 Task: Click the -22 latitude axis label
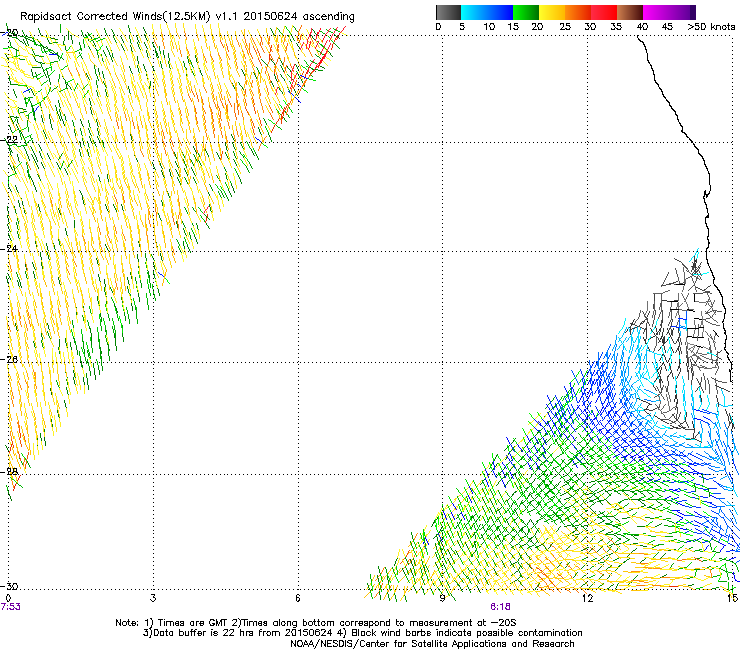pyautogui.click(x=9, y=140)
